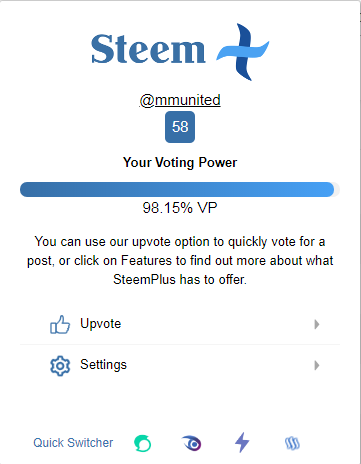Click the purple lightning bolt switcher icon
Viewport: 361px width, 464px height.
242,443
